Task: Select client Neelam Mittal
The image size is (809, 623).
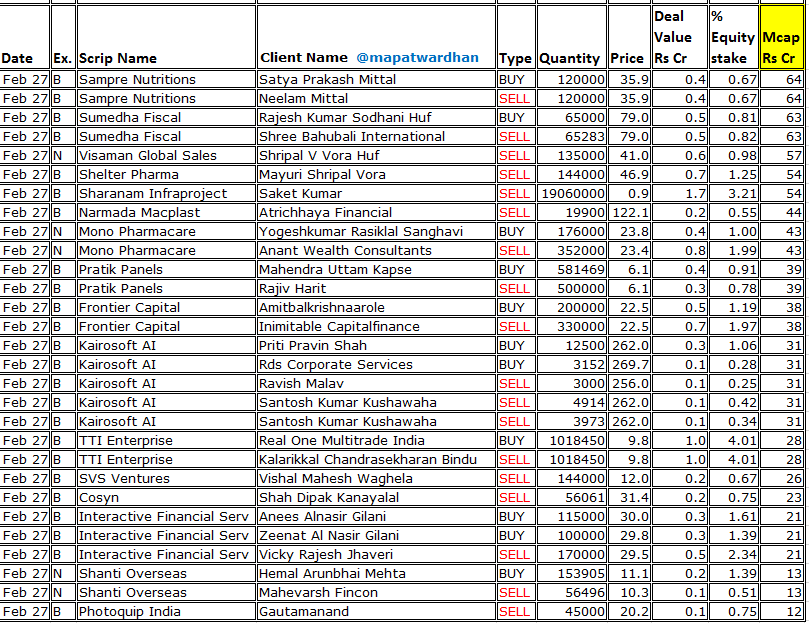Action: coord(303,99)
